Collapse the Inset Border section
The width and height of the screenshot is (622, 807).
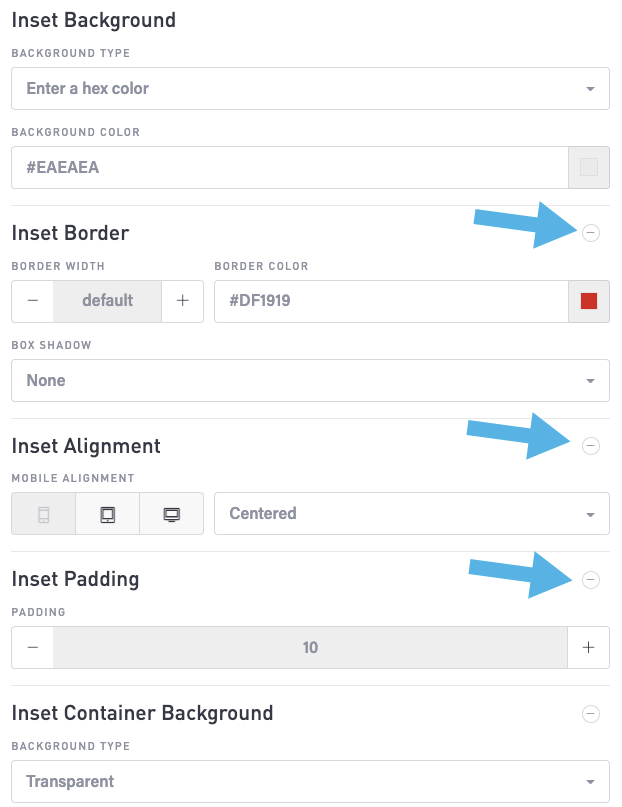click(591, 233)
